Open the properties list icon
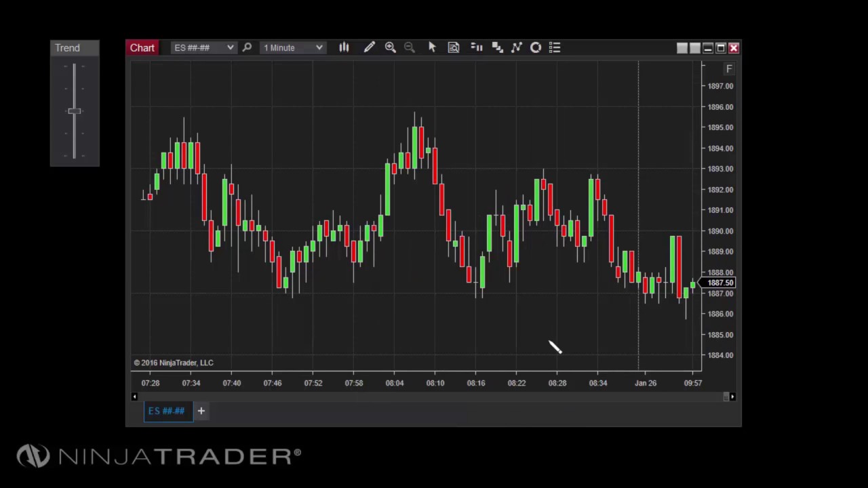Screen dimensions: 868x488 pos(555,47)
